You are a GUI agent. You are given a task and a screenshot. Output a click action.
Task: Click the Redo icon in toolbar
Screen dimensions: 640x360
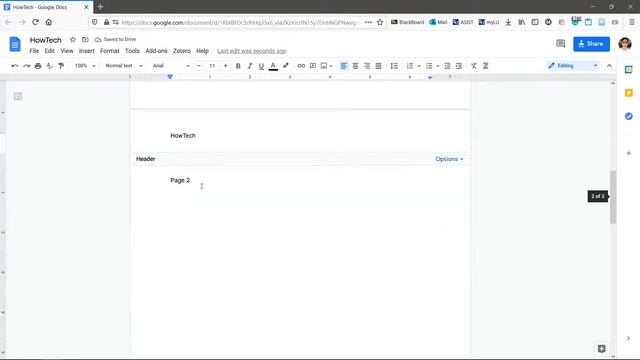[27, 66]
